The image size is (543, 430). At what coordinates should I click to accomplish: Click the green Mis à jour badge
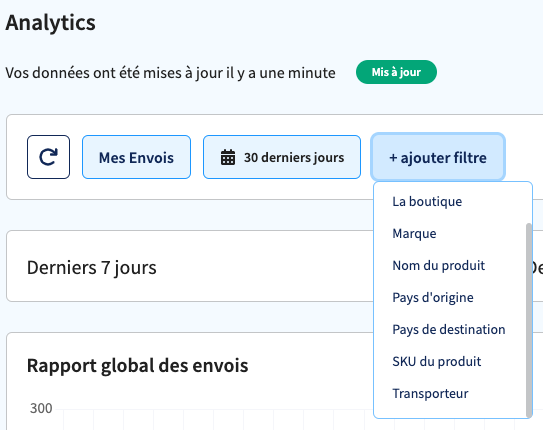coord(396,72)
